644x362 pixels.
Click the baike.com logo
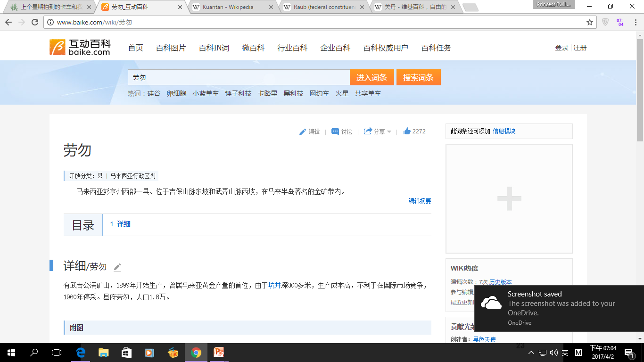tap(80, 48)
